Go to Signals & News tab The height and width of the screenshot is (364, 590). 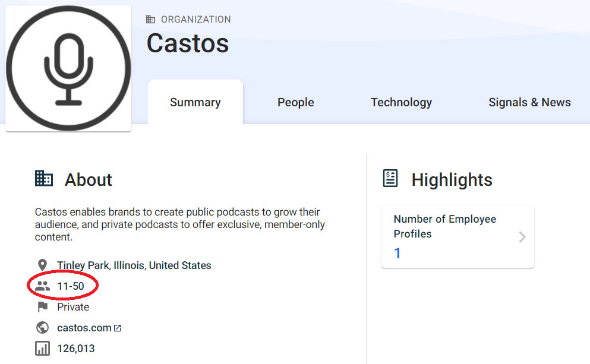pyautogui.click(x=529, y=102)
